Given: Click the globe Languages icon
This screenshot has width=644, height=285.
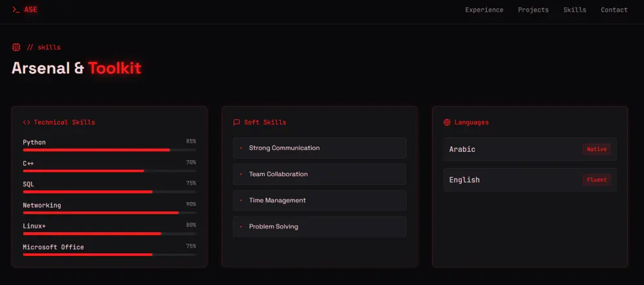Looking at the screenshot, I should 447,122.
